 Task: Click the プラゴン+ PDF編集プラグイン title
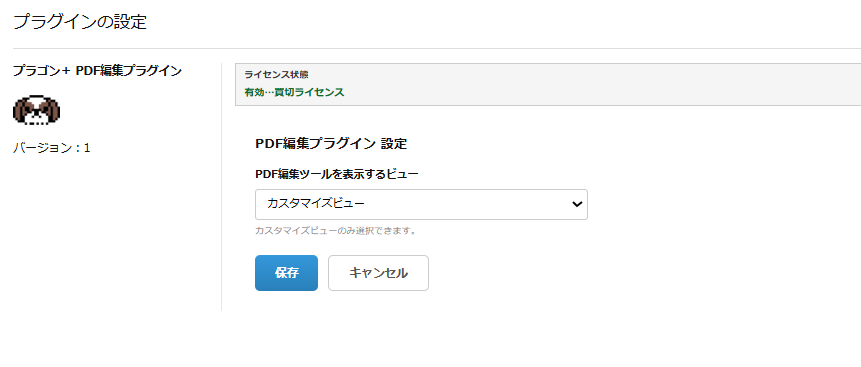(x=97, y=70)
